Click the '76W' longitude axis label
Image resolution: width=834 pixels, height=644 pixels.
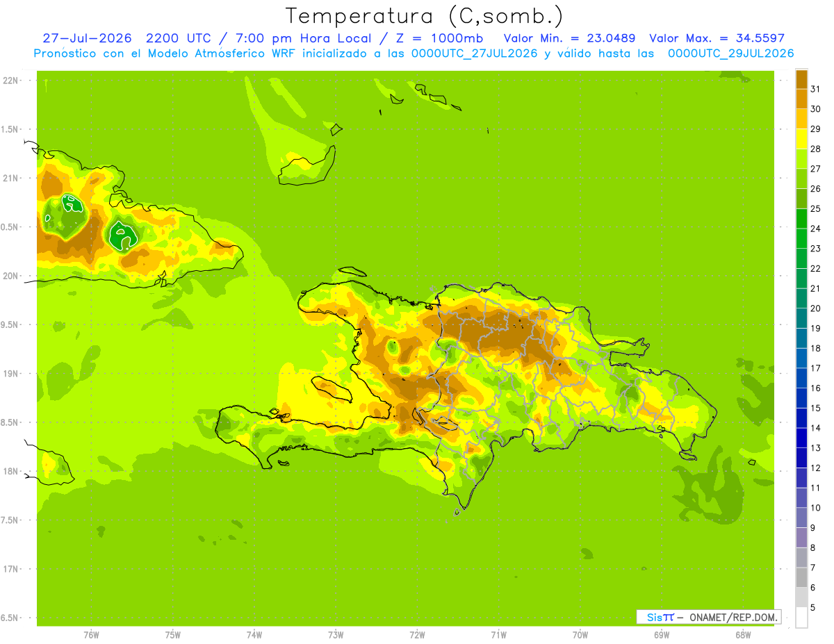(91, 635)
